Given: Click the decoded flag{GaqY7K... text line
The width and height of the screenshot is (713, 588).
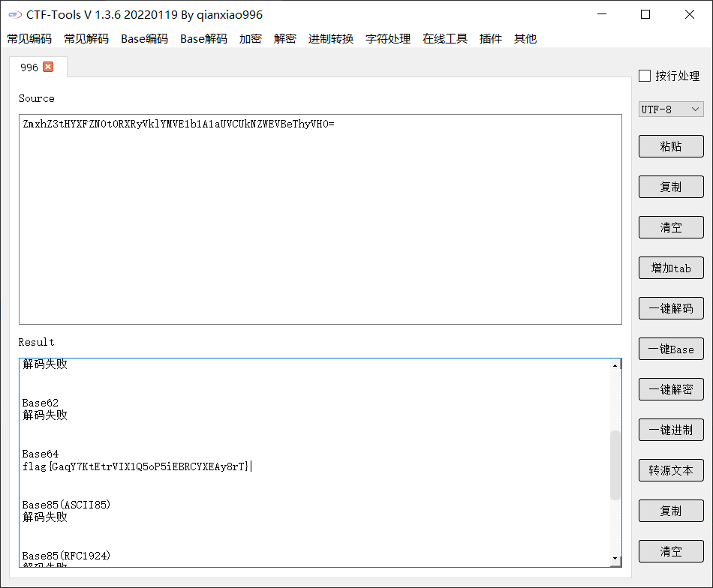Looking at the screenshot, I should tap(136, 466).
